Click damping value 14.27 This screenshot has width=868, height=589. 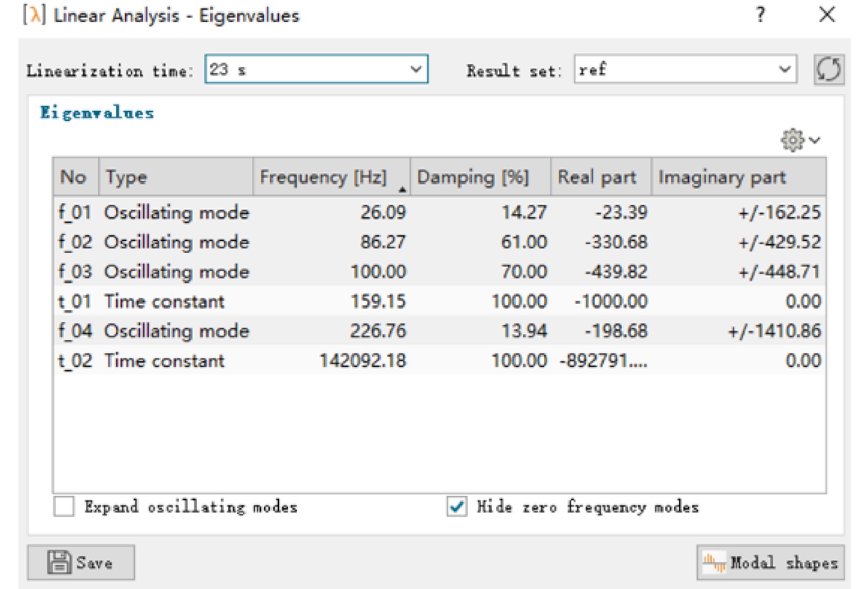click(524, 212)
